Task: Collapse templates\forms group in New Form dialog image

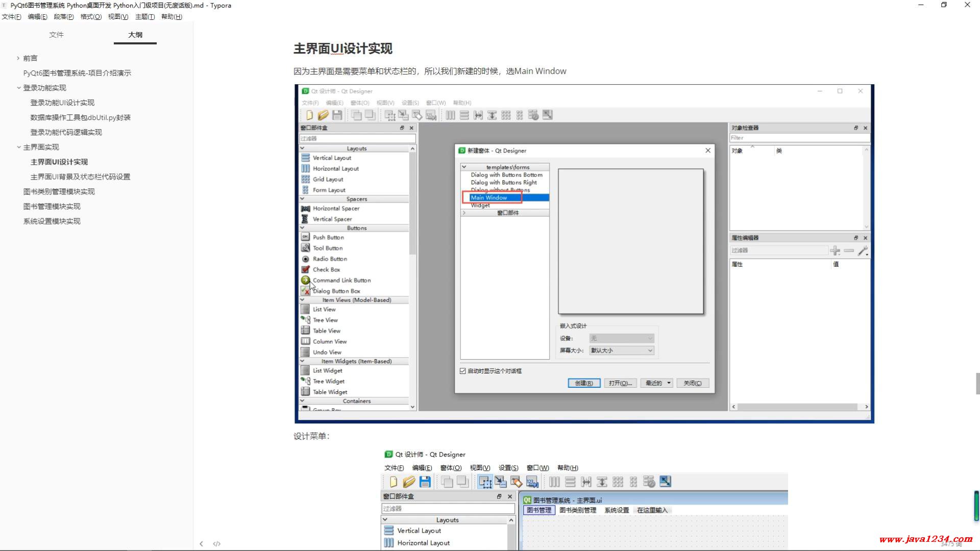Action: tap(464, 167)
